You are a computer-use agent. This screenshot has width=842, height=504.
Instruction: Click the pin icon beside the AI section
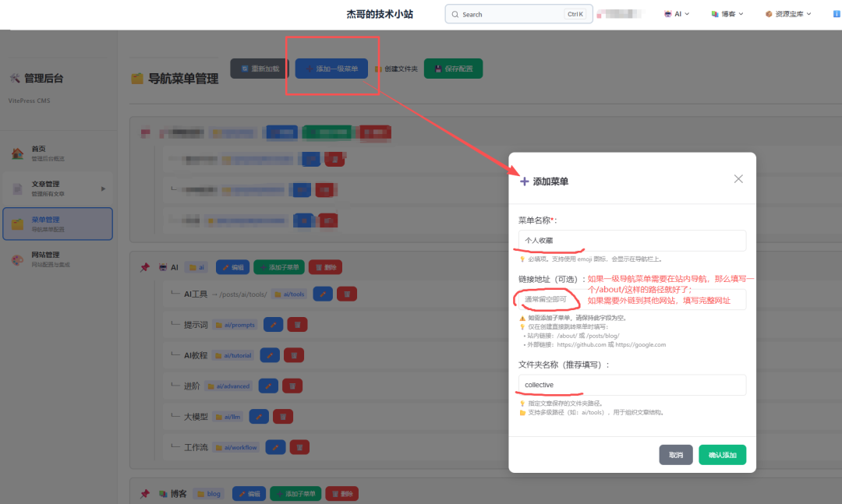click(144, 266)
